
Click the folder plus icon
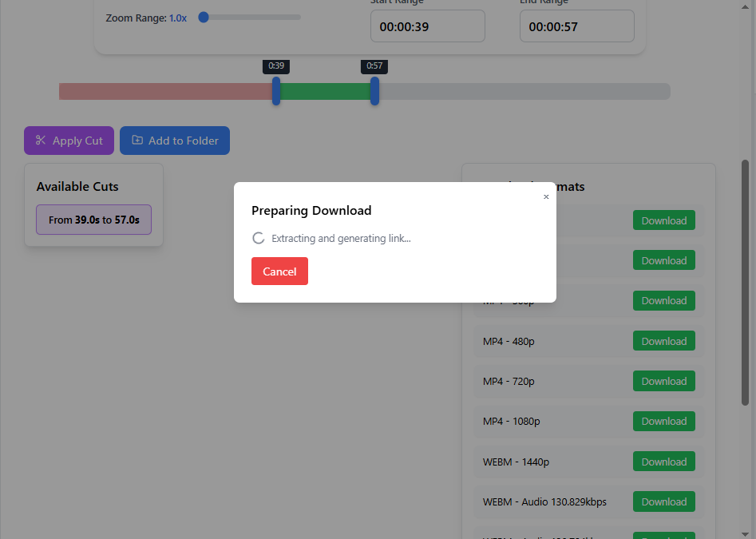click(137, 141)
